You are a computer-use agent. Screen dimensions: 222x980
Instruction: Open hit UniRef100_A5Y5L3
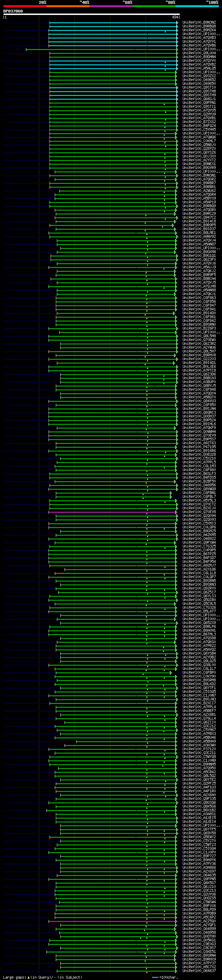(199, 501)
